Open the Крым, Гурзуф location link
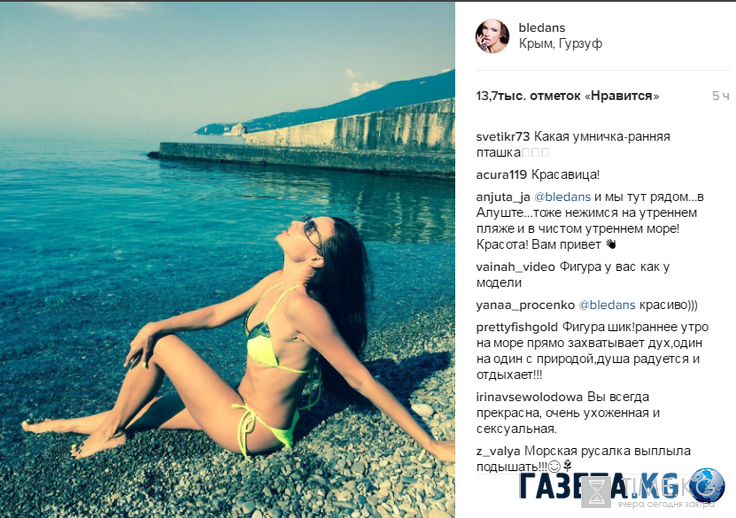Image resolution: width=736 pixels, height=518 pixels. tap(560, 44)
